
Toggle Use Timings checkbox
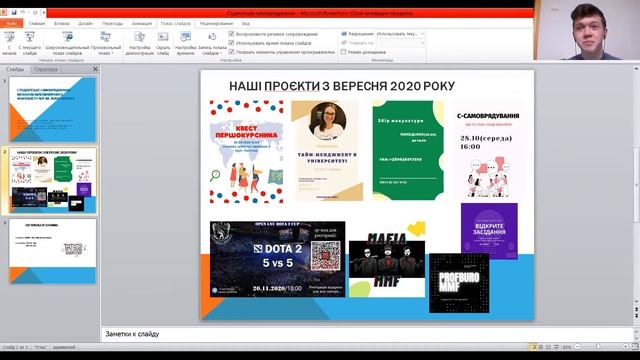point(231,43)
